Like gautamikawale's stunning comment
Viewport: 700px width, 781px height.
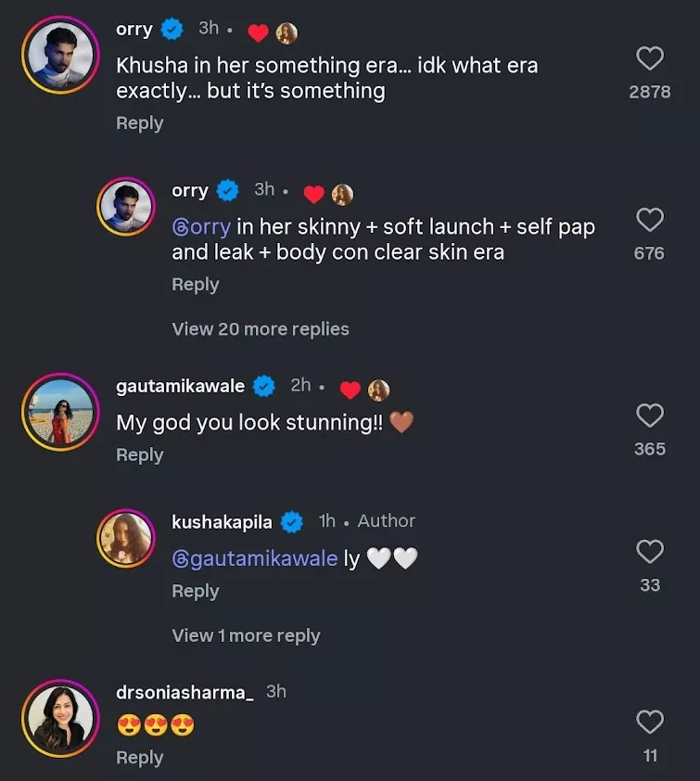pos(650,415)
